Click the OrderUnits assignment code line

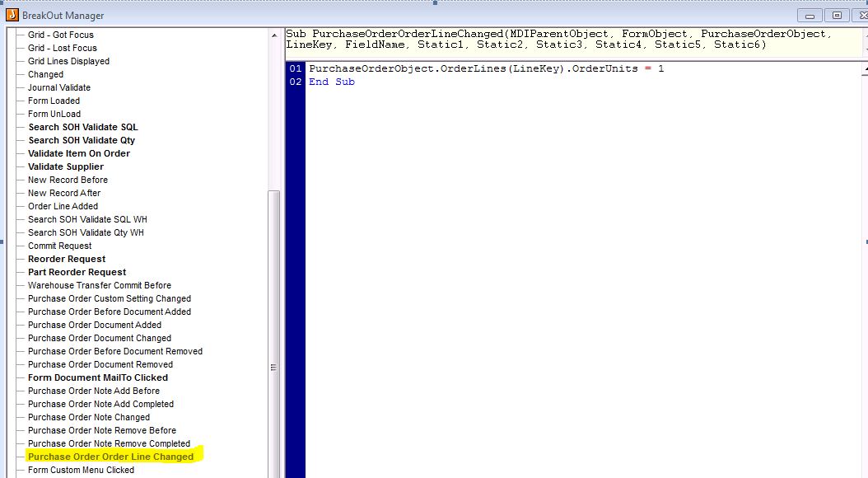click(x=486, y=68)
